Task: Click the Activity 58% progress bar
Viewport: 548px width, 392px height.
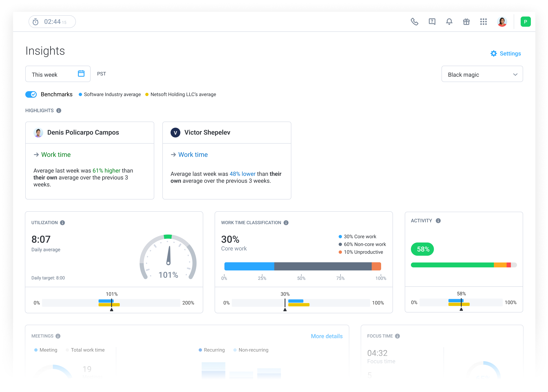Action: (464, 265)
